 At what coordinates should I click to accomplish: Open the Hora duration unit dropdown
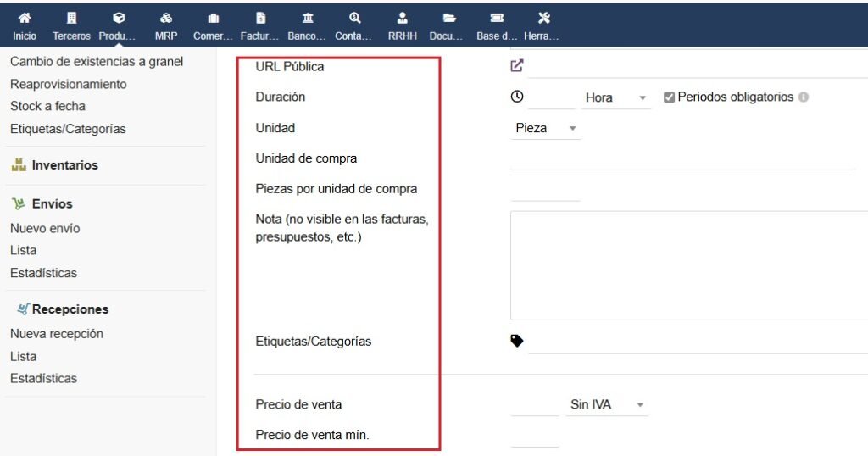tap(615, 98)
